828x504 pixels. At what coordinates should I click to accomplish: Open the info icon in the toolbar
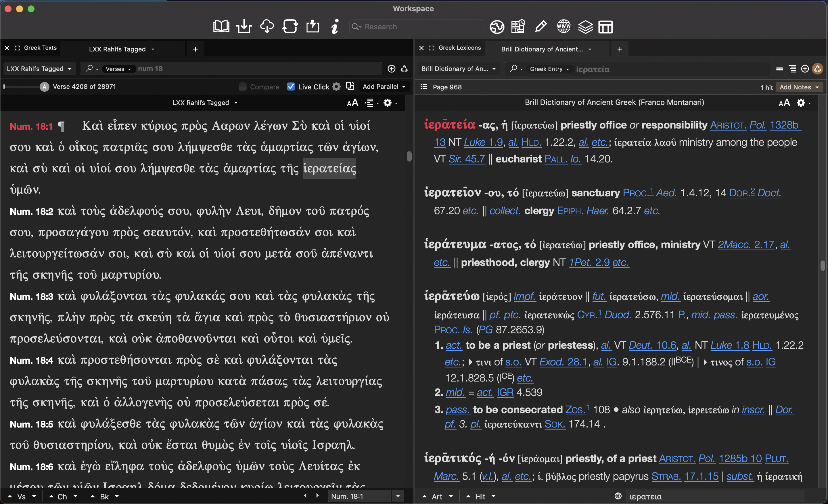coord(335,26)
